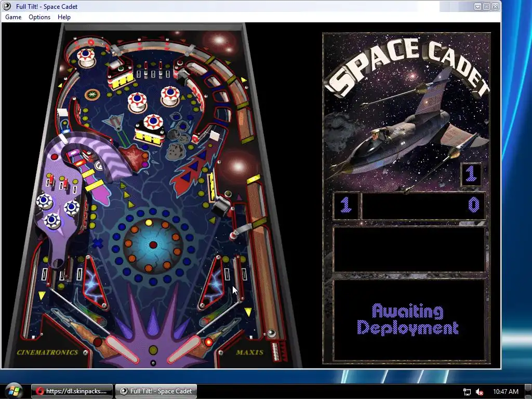Click the score value 0

(474, 205)
